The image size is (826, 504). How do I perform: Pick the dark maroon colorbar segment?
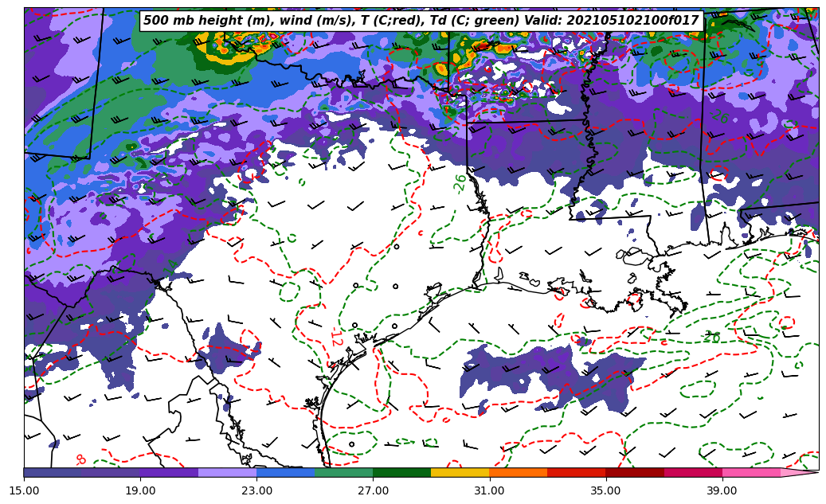pyautogui.click(x=635, y=472)
